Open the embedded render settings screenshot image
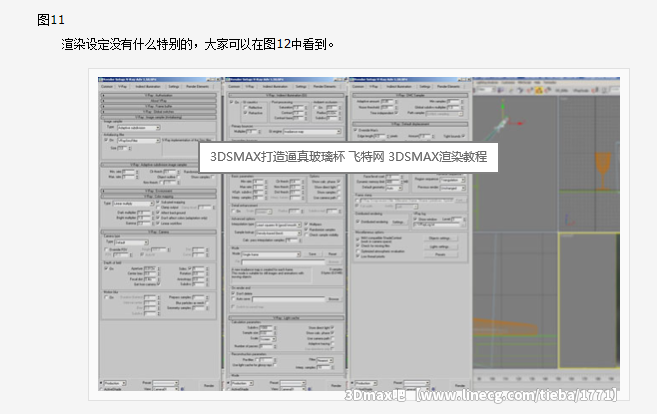The height and width of the screenshot is (414, 657). pyautogui.click(x=359, y=234)
